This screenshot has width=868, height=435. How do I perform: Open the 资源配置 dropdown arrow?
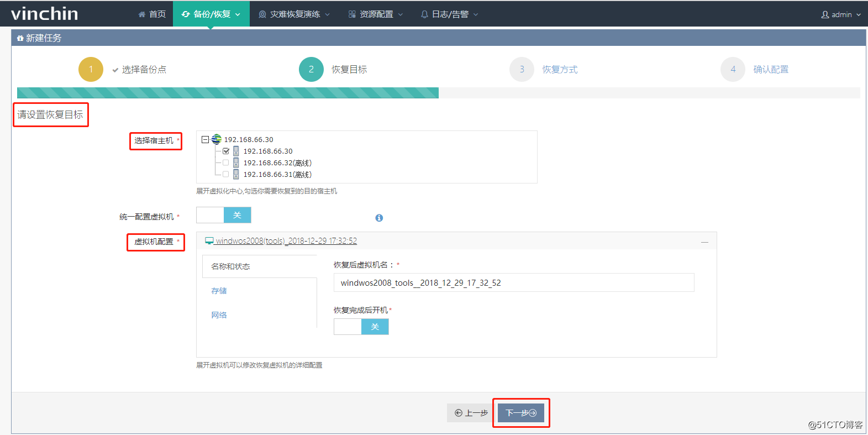[401, 15]
